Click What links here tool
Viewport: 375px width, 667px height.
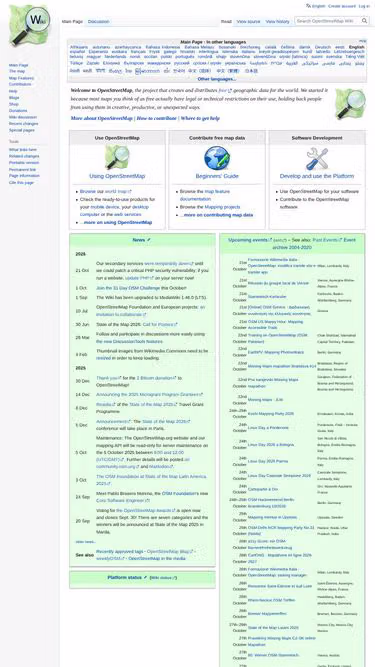click(x=23, y=150)
